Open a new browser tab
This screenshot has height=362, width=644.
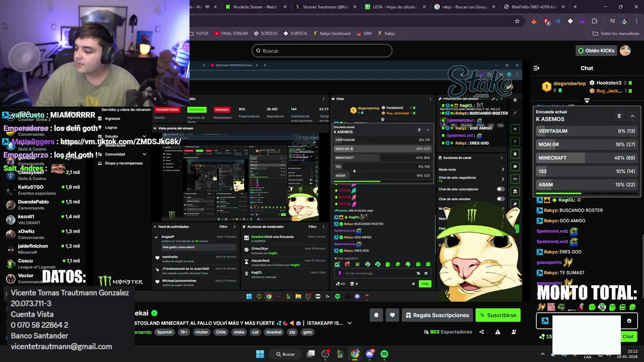point(575,7)
